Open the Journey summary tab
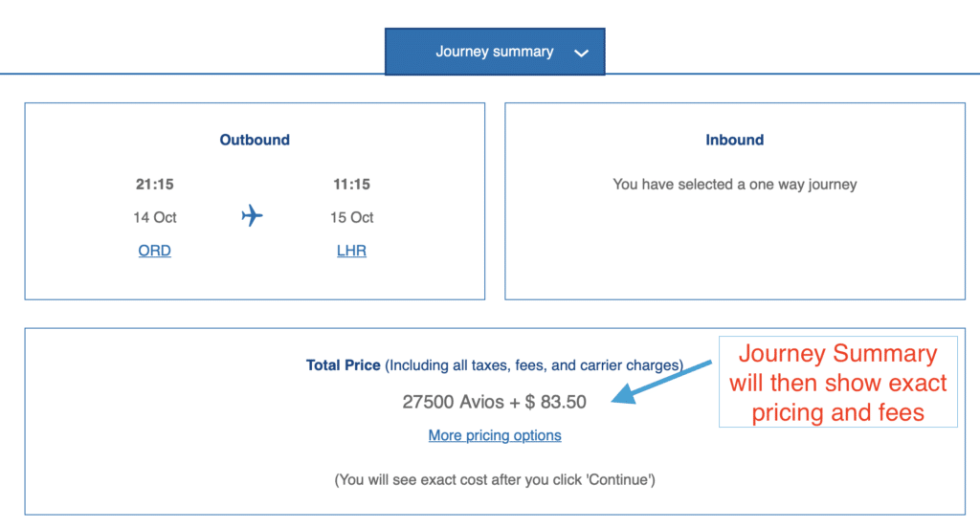 click(494, 52)
